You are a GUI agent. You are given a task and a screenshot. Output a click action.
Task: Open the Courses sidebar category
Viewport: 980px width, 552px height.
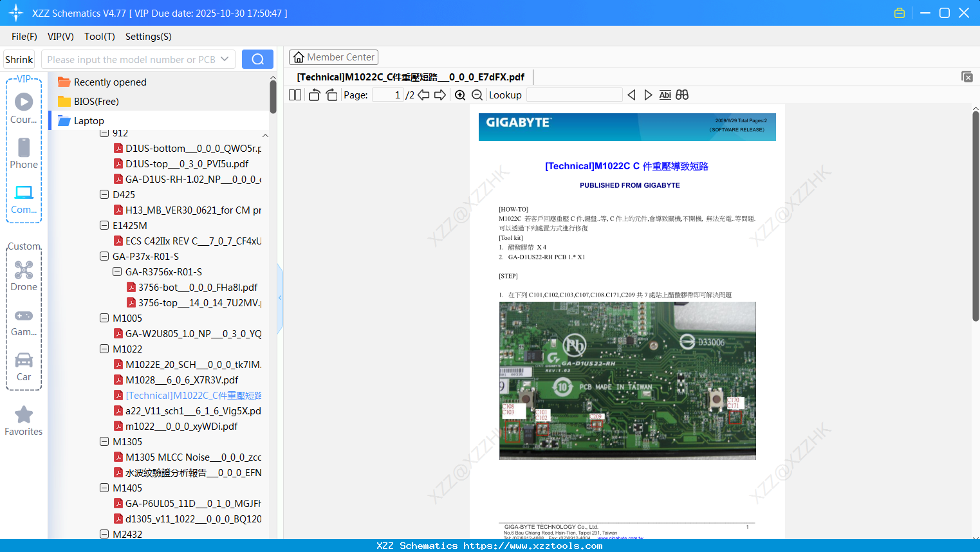coord(24,108)
